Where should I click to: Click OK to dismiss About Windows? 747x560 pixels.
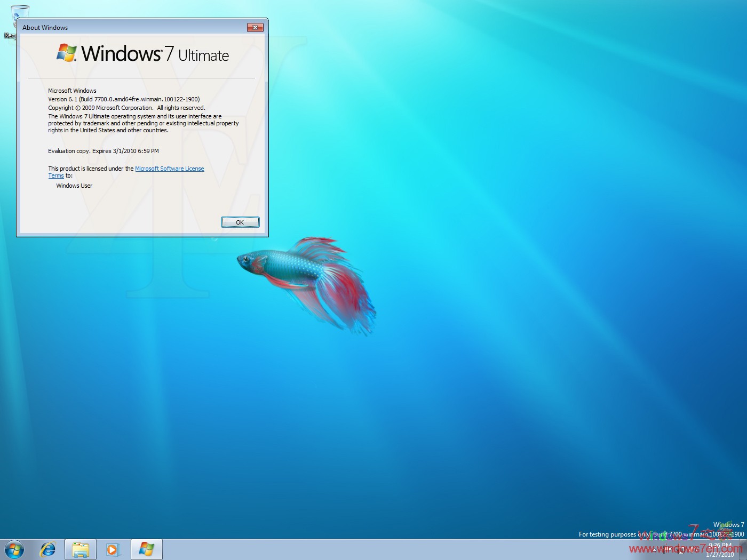coord(240,222)
